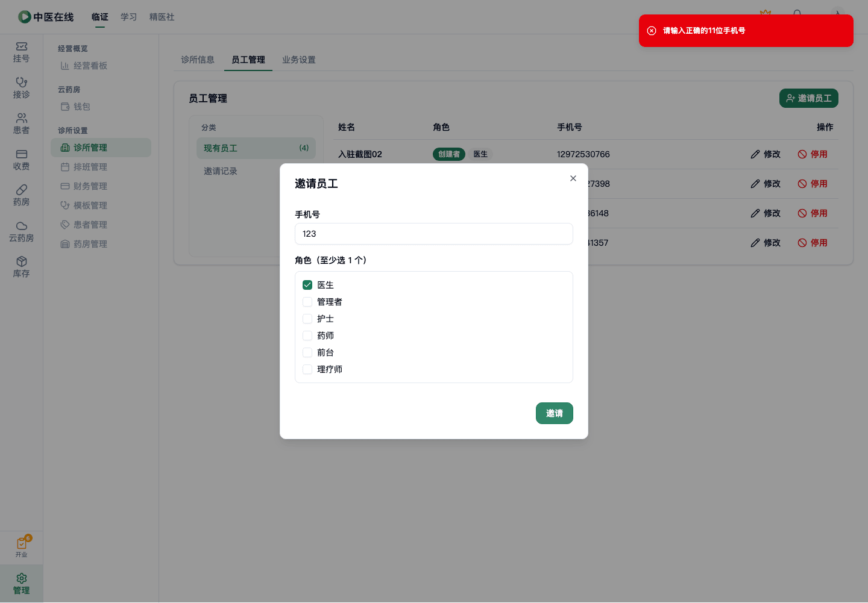Open the 云药房 cloud pharmacy sidebar icon

pos(21,231)
